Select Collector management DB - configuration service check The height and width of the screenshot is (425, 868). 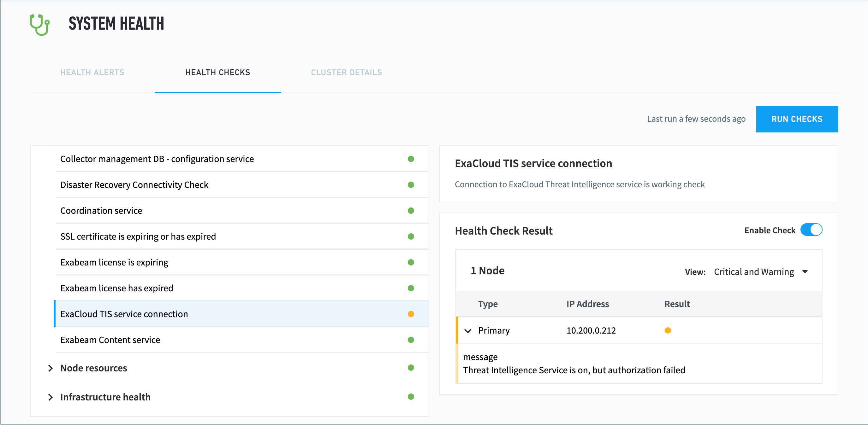(x=241, y=159)
